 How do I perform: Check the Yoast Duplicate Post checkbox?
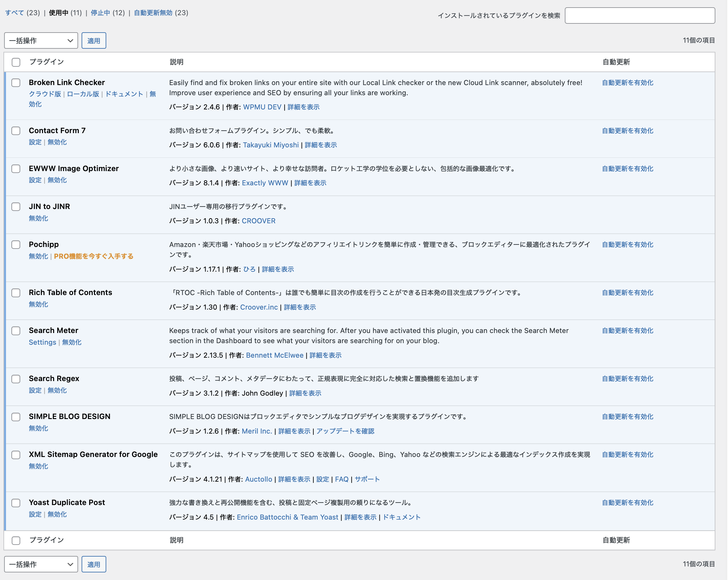click(16, 503)
